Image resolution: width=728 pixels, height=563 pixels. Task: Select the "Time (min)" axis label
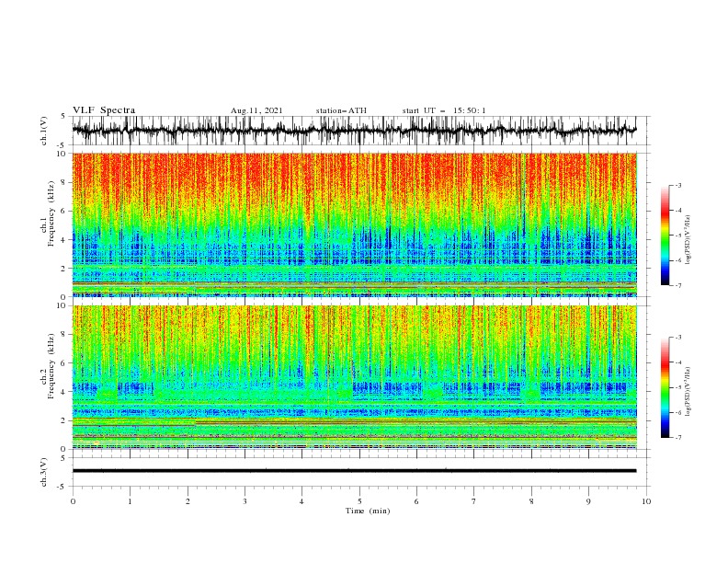368,511
